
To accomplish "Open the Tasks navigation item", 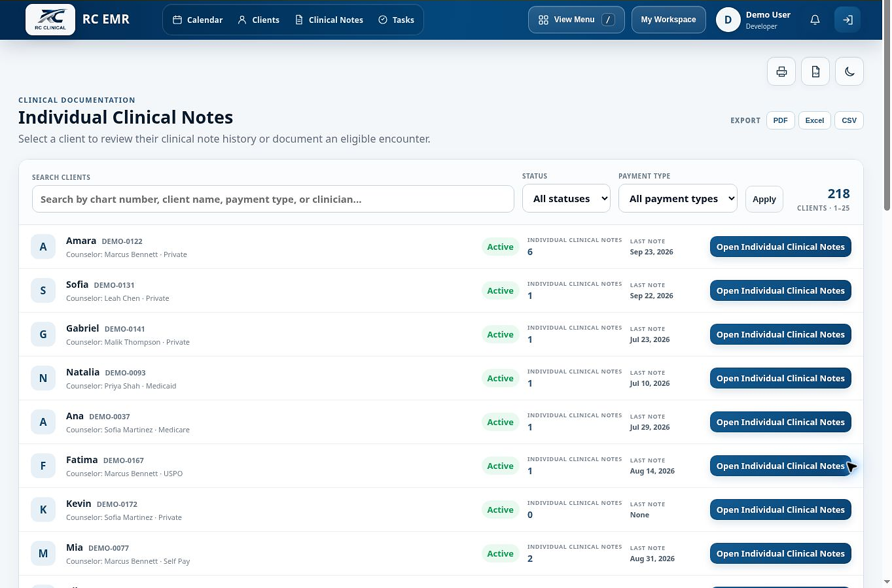I will tap(397, 20).
